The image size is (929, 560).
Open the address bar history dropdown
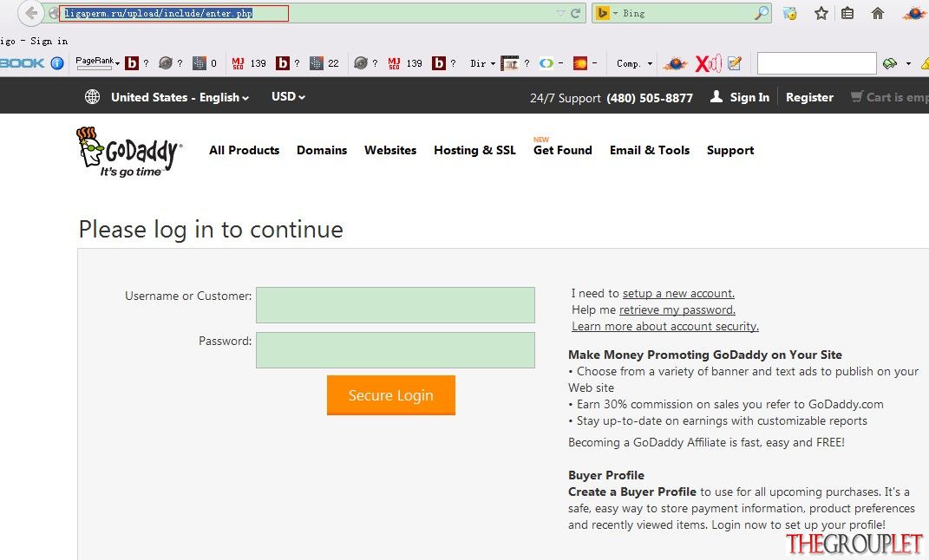tap(560, 13)
